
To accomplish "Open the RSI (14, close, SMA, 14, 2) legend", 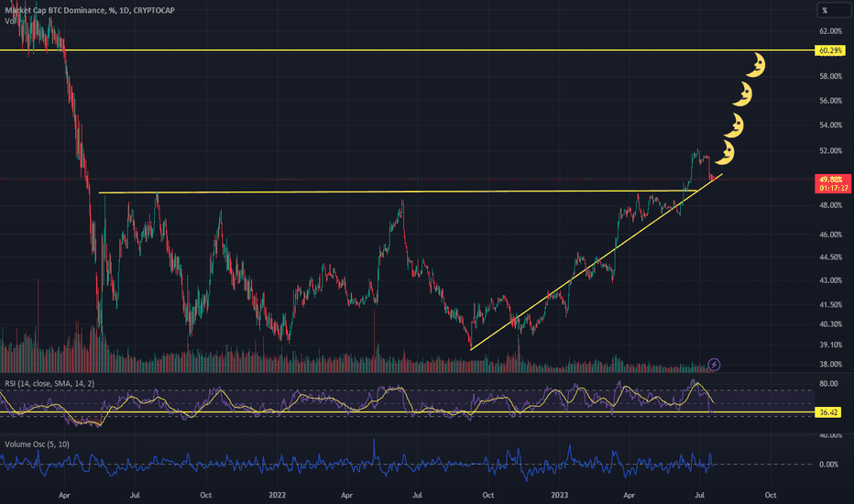I will 49,384.
